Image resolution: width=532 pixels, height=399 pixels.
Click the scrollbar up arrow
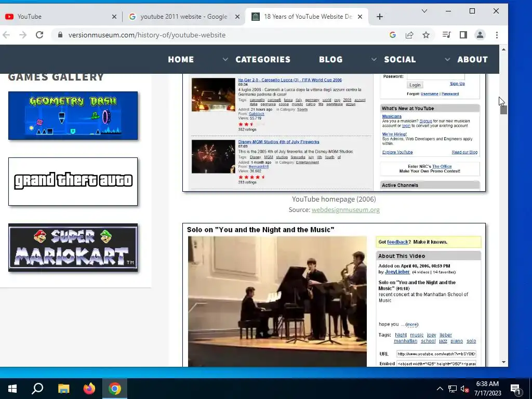coord(503,49)
